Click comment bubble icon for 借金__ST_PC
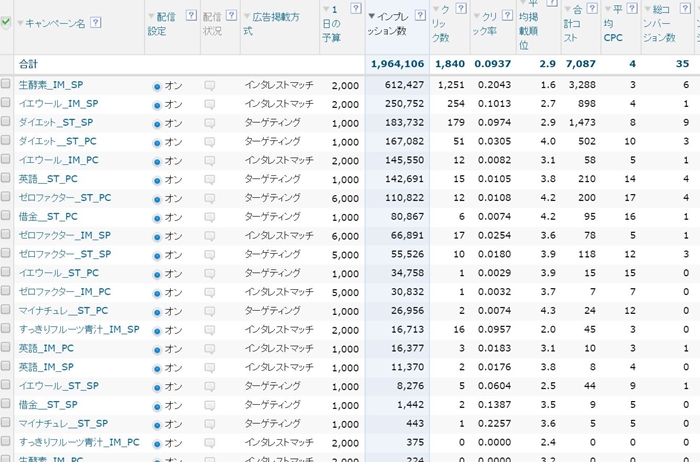700x462 pixels. coord(209,217)
